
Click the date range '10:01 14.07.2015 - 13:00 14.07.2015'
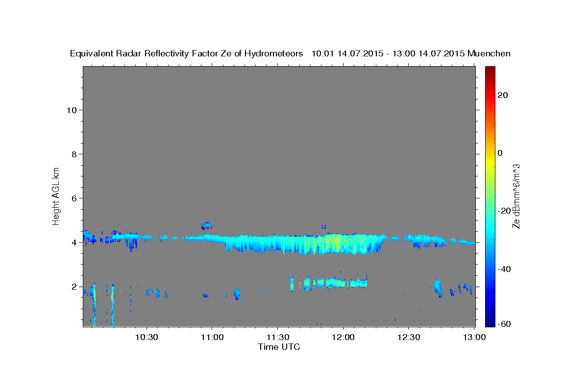pos(388,53)
